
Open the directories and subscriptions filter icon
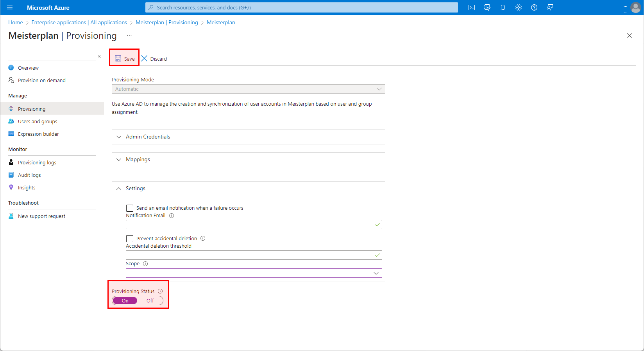pos(487,7)
